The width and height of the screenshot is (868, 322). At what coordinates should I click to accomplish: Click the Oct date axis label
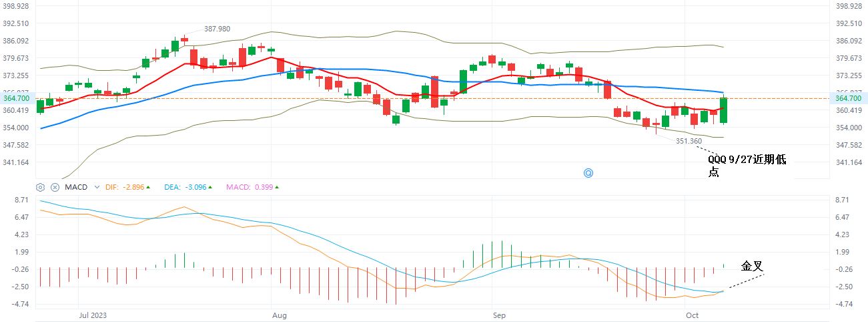pos(691,315)
